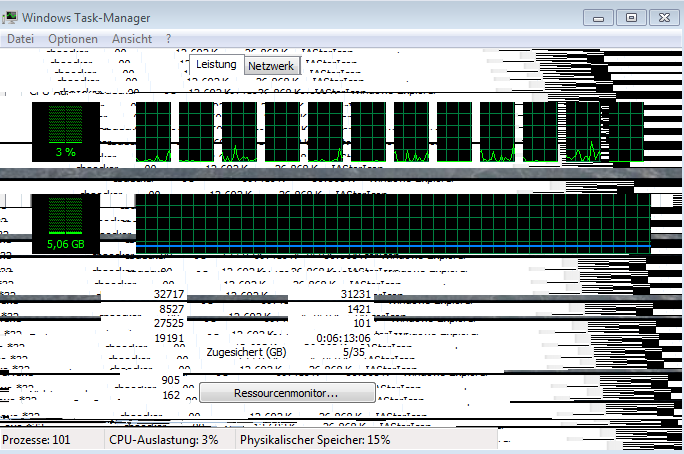Click the memory gauge showing 5,06 GB
684x454 pixels.
65,224
